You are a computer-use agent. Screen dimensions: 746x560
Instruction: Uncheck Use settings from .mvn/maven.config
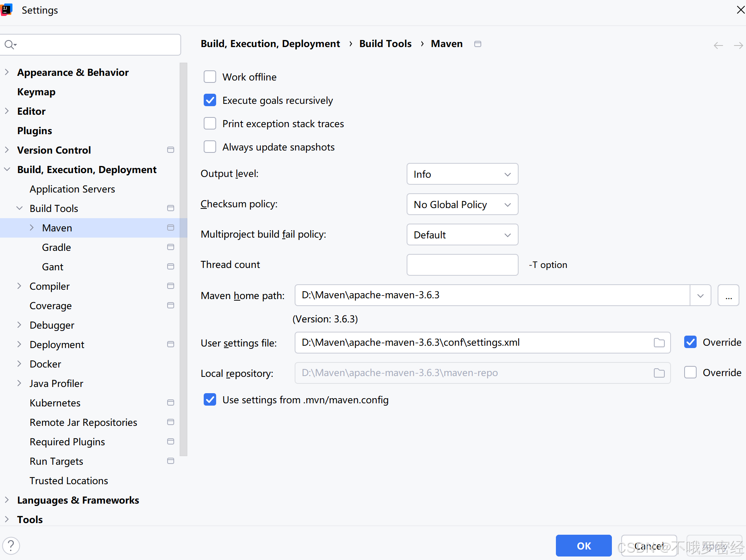tap(210, 399)
